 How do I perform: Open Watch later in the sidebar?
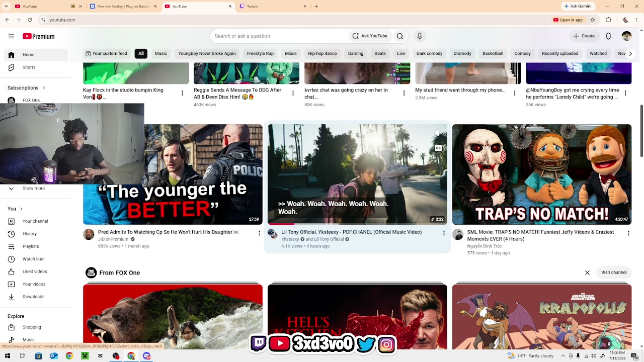[36, 259]
